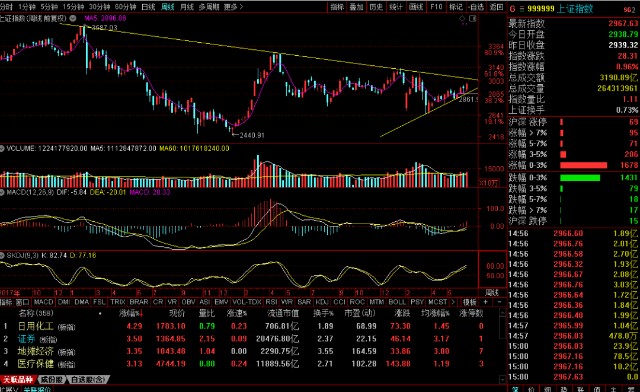Image resolution: width=640 pixels, height=392 pixels.
Task: Zoom in chart with the plus button
Action: [486, 302]
